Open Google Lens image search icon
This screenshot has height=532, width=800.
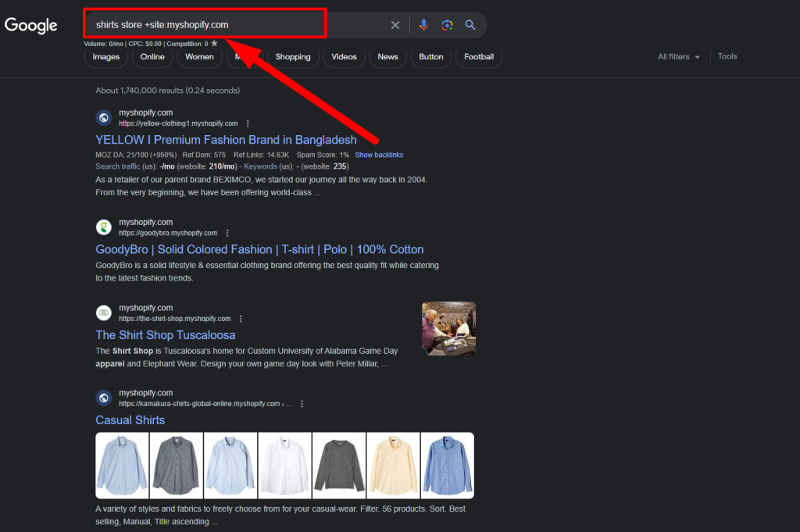point(447,25)
